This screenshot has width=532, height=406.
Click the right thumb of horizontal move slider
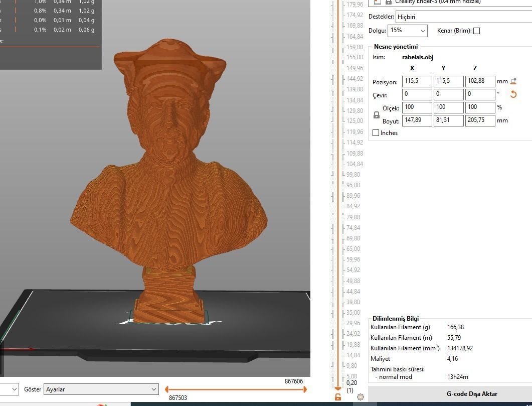point(305,389)
